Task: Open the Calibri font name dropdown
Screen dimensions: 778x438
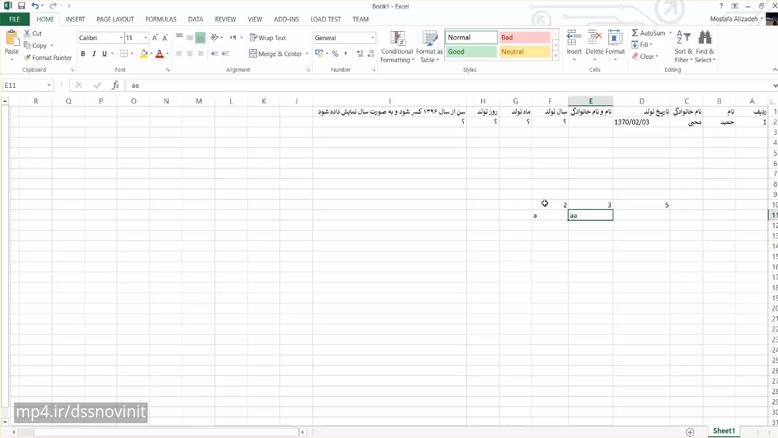Action: (x=121, y=38)
